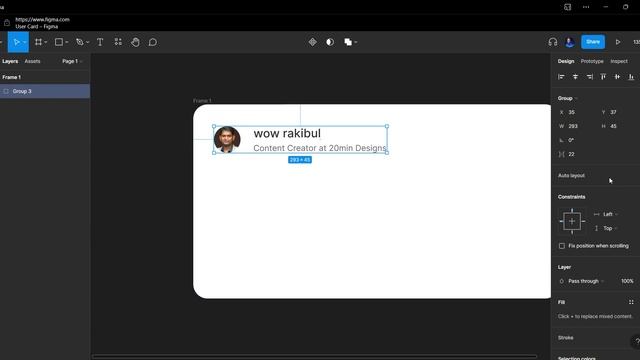Click the "wow rakibul" text on canvas

(x=287, y=133)
